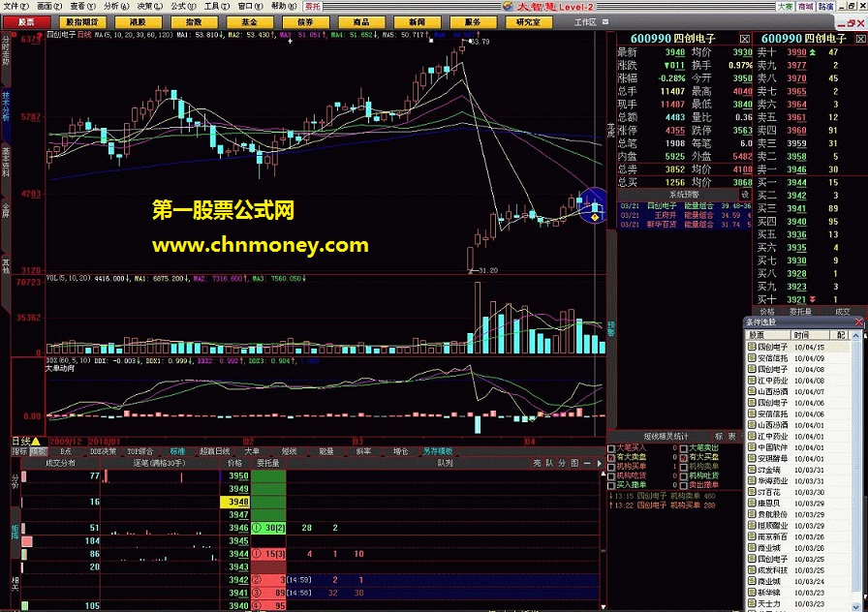Close the second 600990 order book panel
Image resolution: width=868 pixels, height=612 pixels.
861,39
